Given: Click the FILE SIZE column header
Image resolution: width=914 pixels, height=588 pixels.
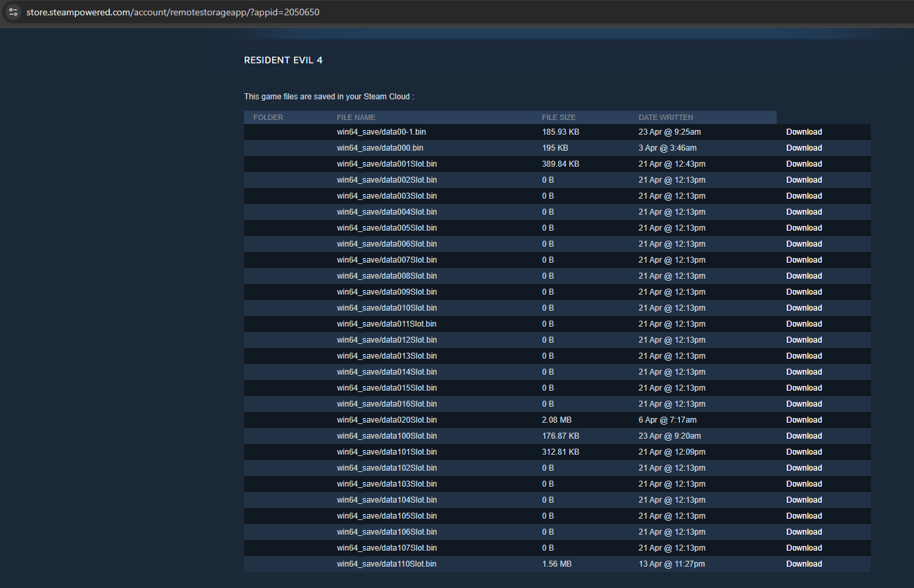Looking at the screenshot, I should (x=559, y=117).
